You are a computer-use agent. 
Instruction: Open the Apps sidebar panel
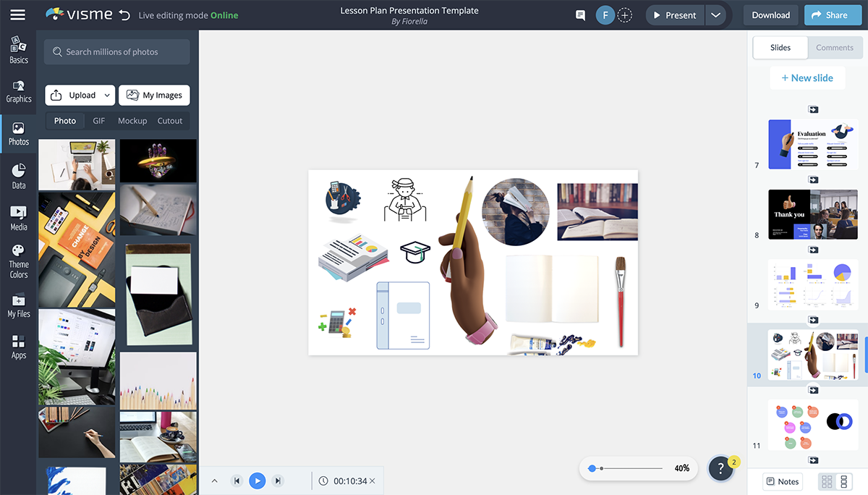(19, 347)
